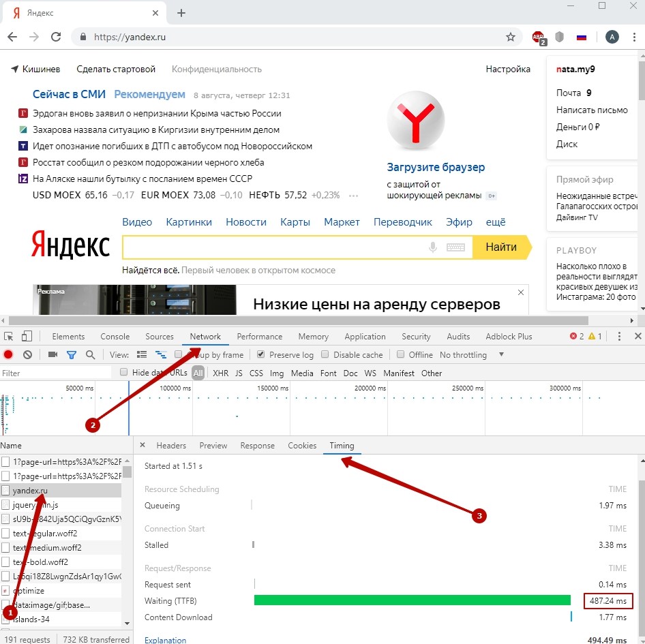The height and width of the screenshot is (644, 645).
Task: Filter requests by Img type
Action: (x=277, y=373)
